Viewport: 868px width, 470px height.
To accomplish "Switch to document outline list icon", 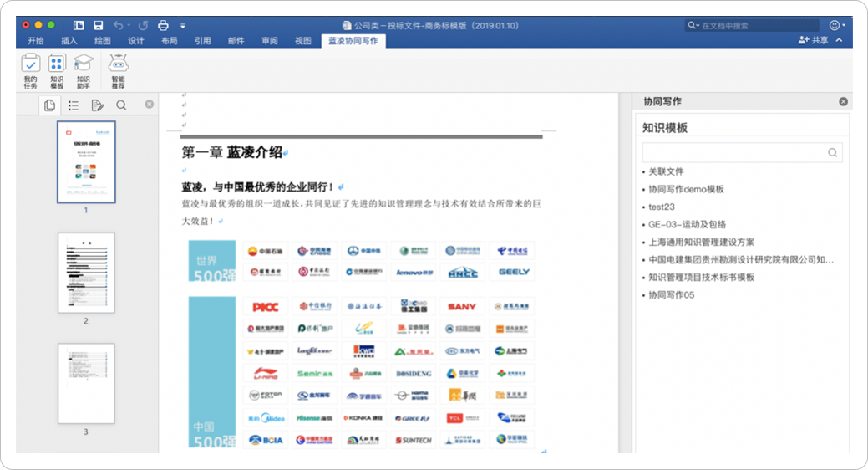I will point(74,105).
